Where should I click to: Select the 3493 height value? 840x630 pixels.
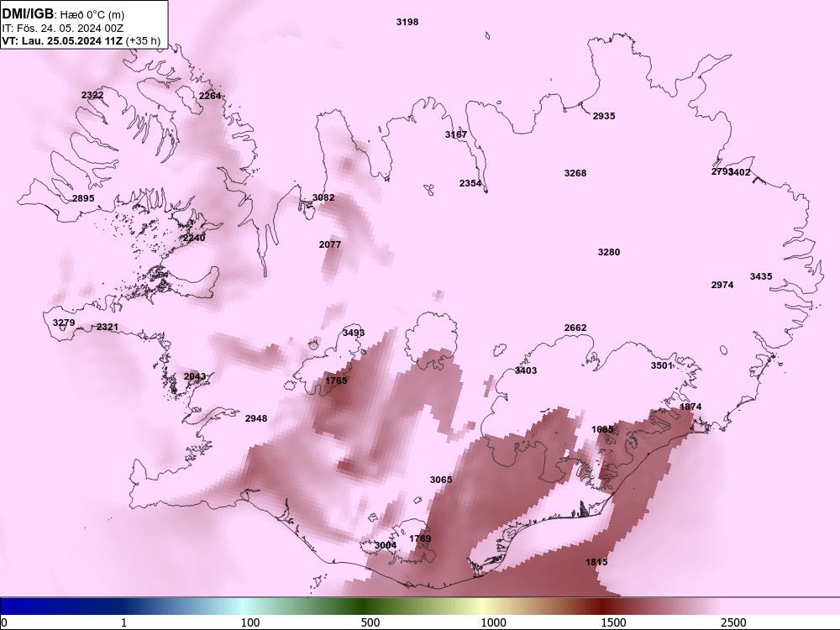point(354,333)
